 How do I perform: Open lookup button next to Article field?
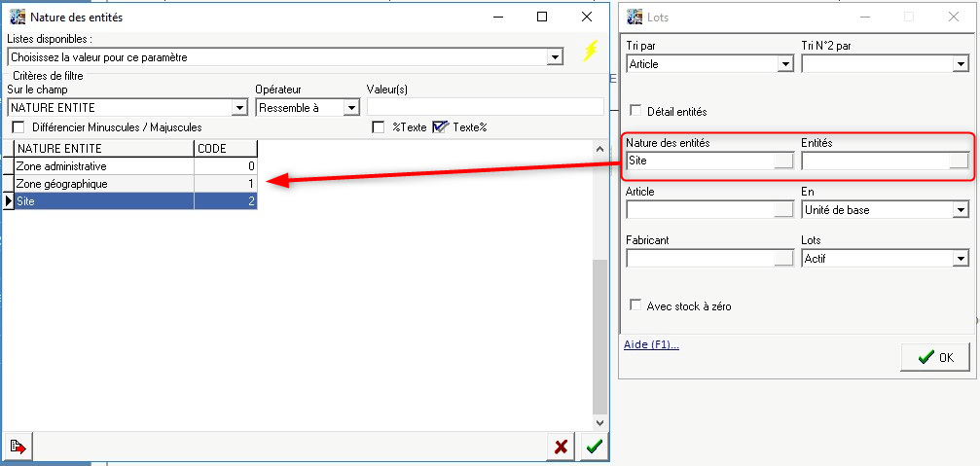pyautogui.click(x=783, y=209)
